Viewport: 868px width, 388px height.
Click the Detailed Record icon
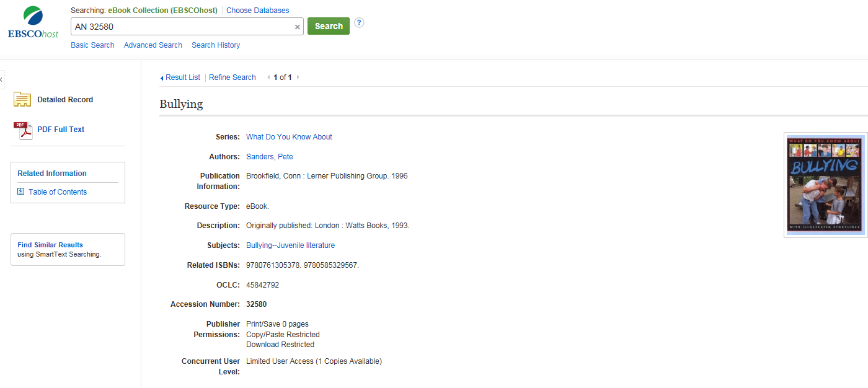click(22, 99)
